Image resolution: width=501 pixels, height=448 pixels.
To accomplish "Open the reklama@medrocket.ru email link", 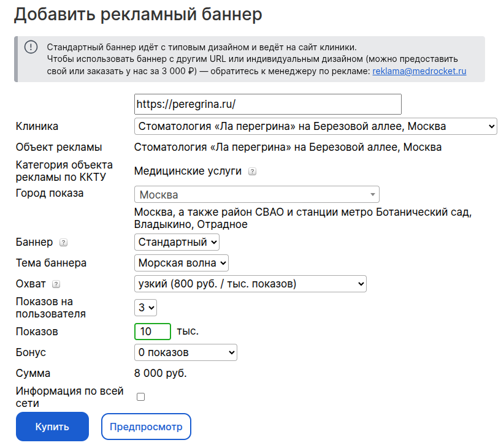I will [x=419, y=71].
